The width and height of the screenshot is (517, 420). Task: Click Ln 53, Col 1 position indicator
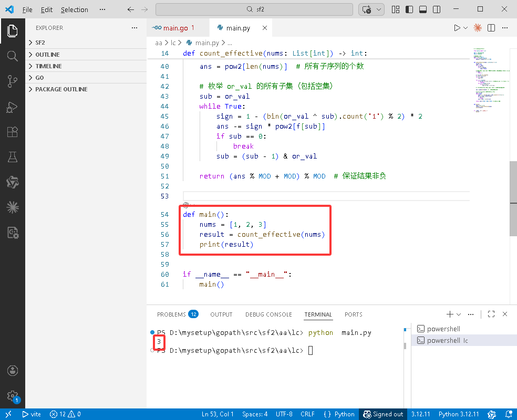(x=218, y=414)
